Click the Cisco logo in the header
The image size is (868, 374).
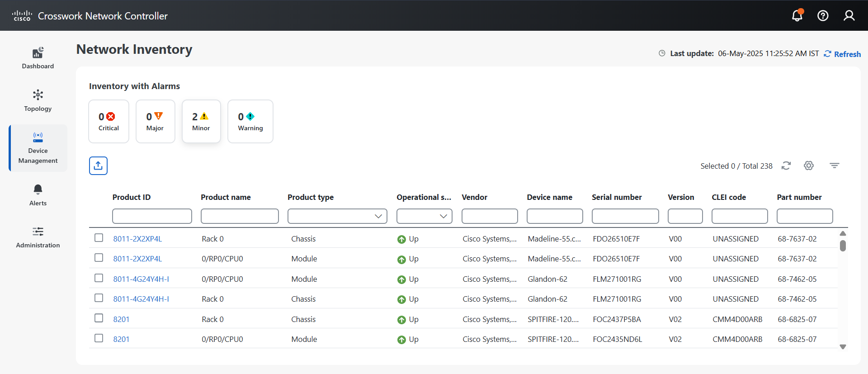[22, 16]
